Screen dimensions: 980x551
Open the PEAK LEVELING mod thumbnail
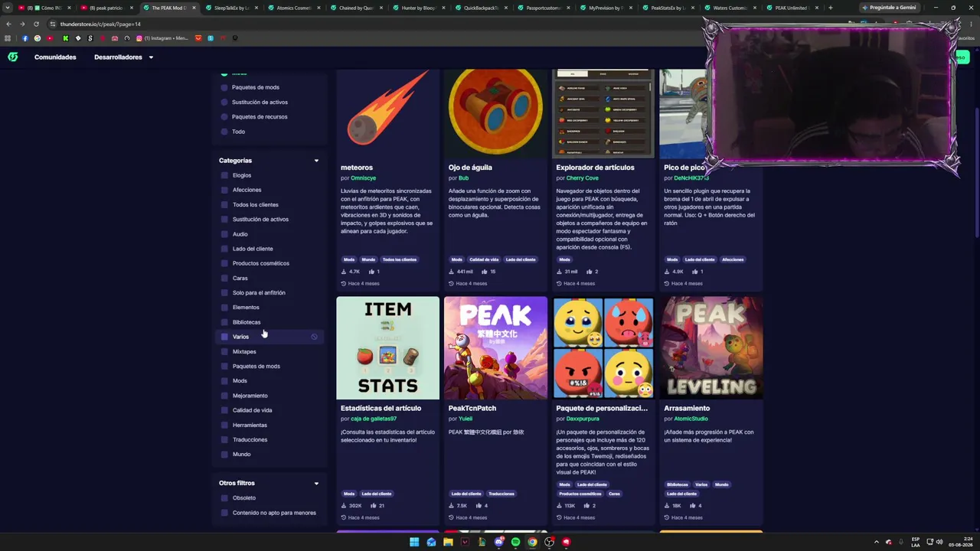click(711, 348)
